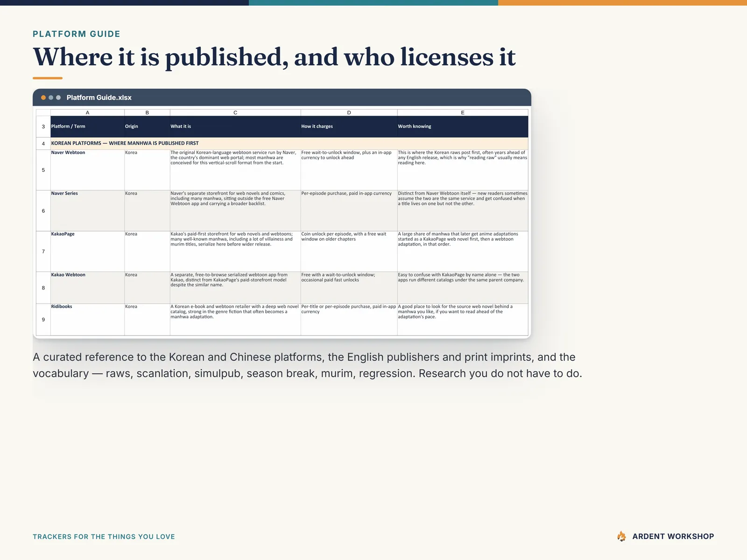Select the 'Ridibooks' cell

tap(87, 320)
